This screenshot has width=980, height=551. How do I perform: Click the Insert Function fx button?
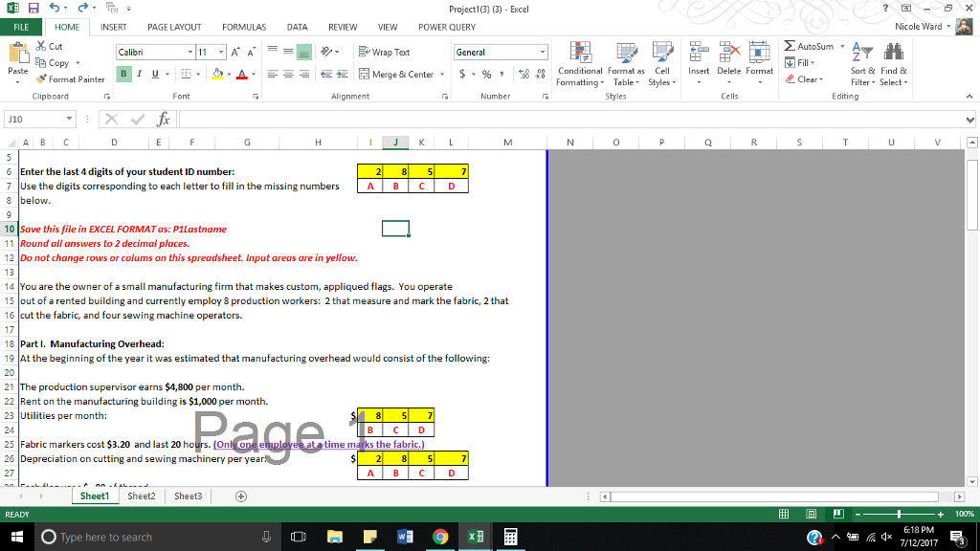[x=161, y=120]
